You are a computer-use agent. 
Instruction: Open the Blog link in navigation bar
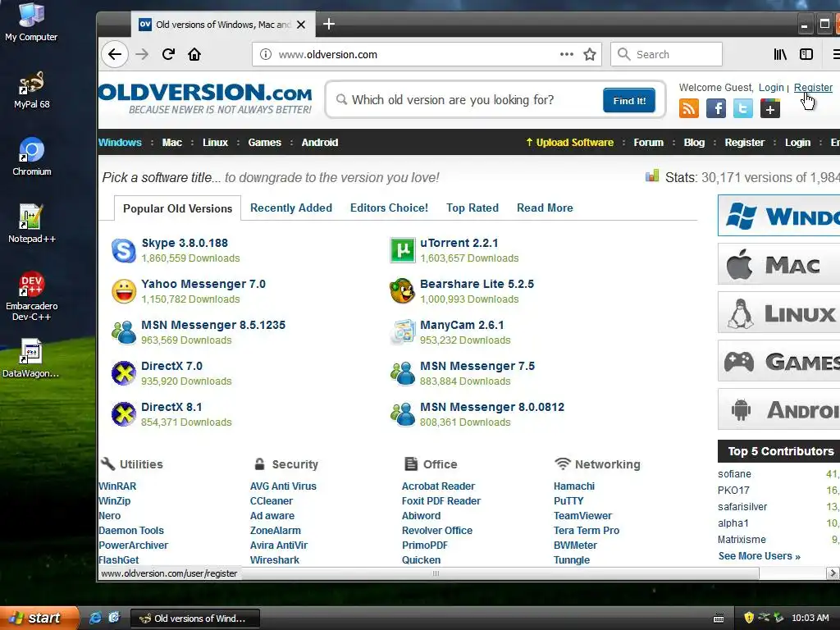pyautogui.click(x=694, y=143)
